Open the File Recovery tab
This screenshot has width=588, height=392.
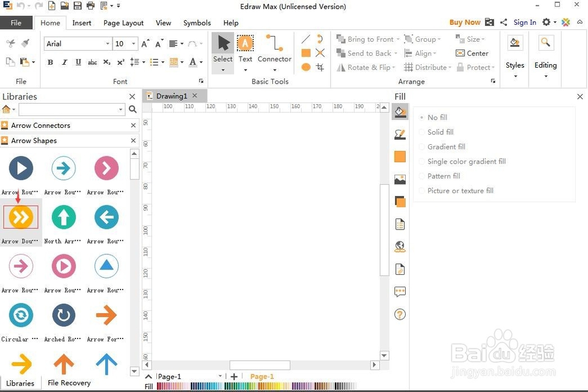coord(69,383)
